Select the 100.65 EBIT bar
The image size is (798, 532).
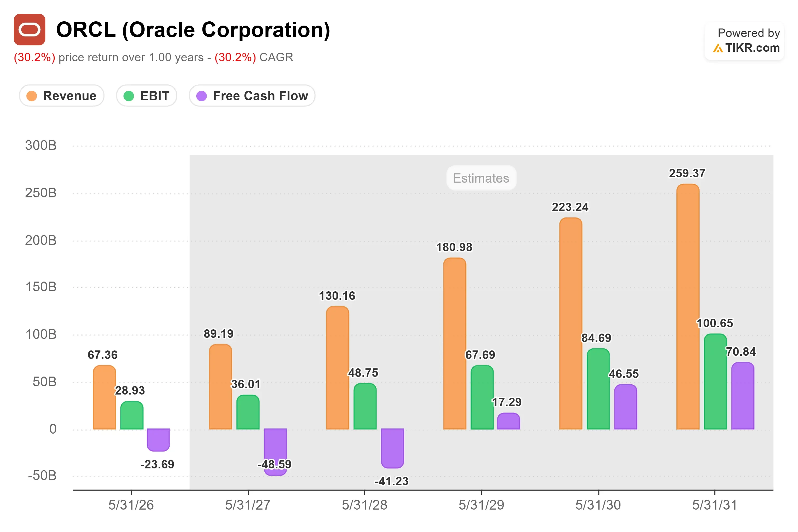(716, 381)
